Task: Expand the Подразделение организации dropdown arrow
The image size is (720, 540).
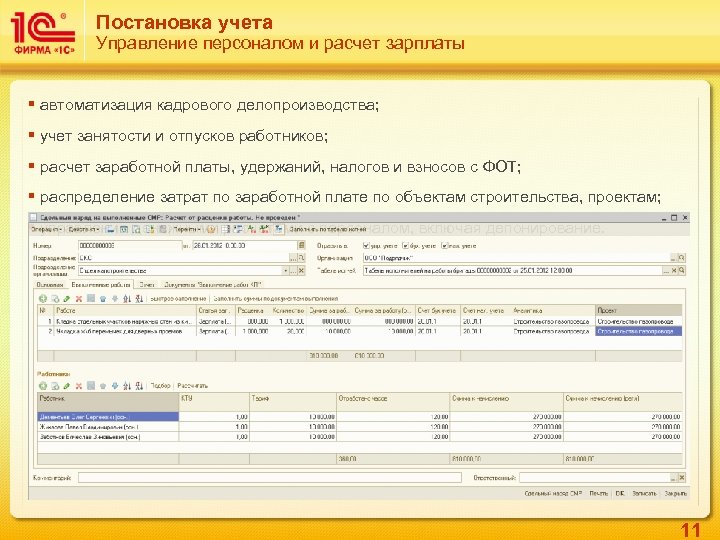Action: point(286,270)
